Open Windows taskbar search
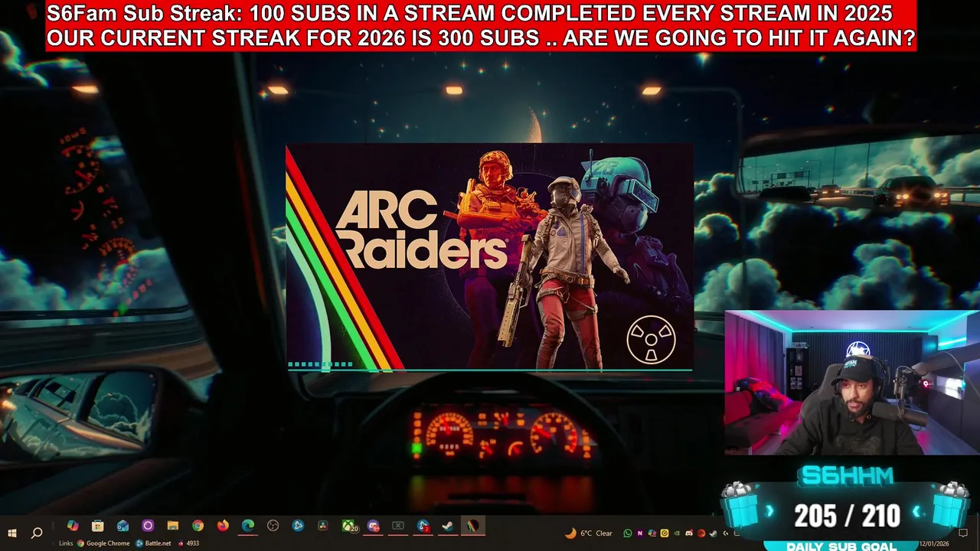This screenshot has width=980, height=551. click(x=37, y=533)
